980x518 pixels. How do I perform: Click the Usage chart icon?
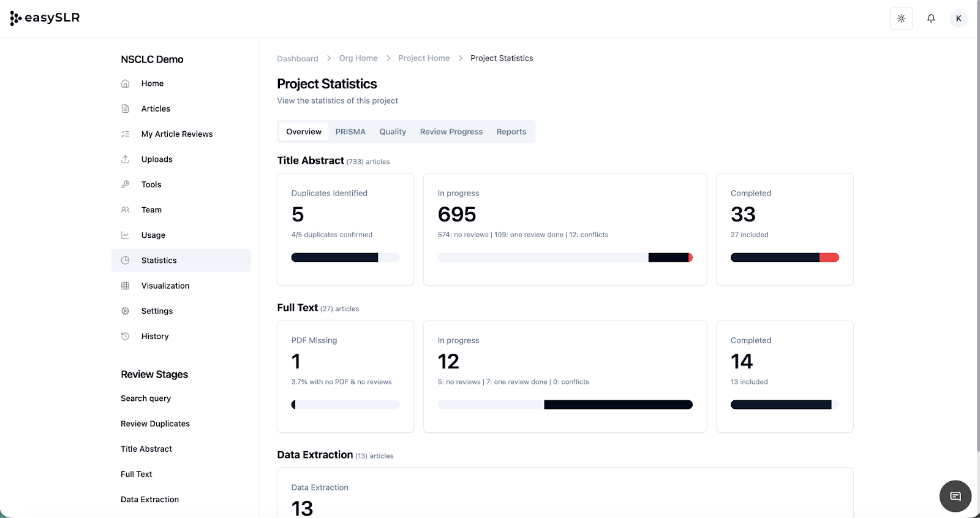click(126, 235)
